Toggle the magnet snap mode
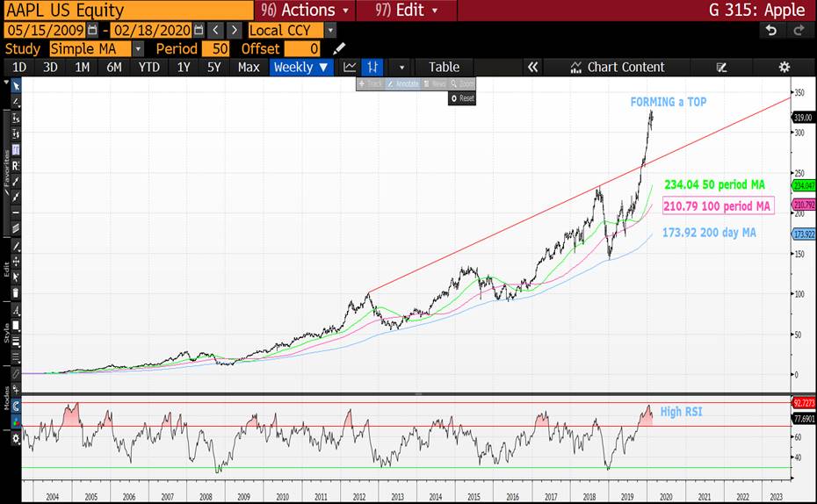 click(16, 407)
